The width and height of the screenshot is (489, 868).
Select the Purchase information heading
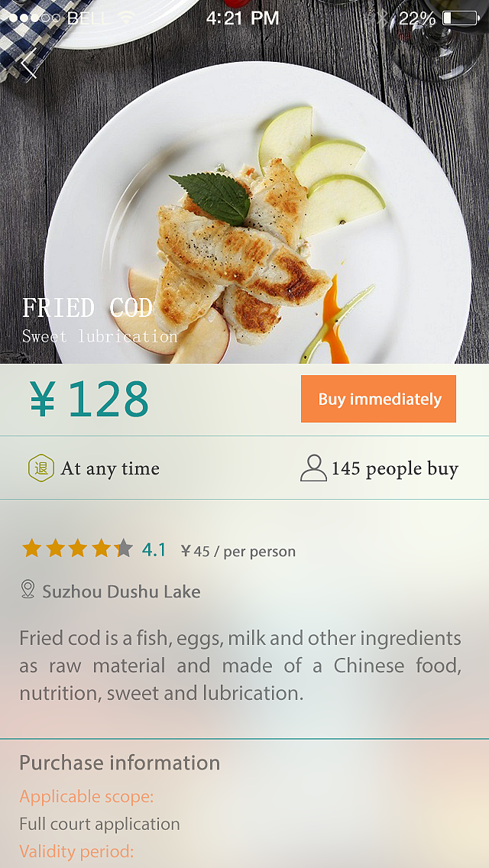119,763
